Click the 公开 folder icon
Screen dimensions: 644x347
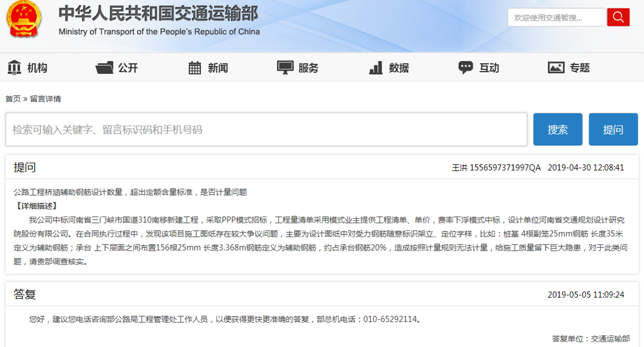pos(105,68)
